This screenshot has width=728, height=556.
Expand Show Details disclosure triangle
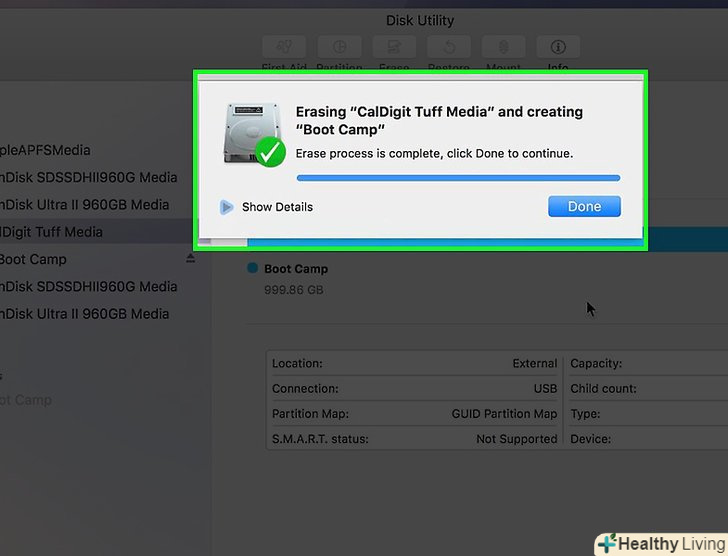click(x=226, y=207)
